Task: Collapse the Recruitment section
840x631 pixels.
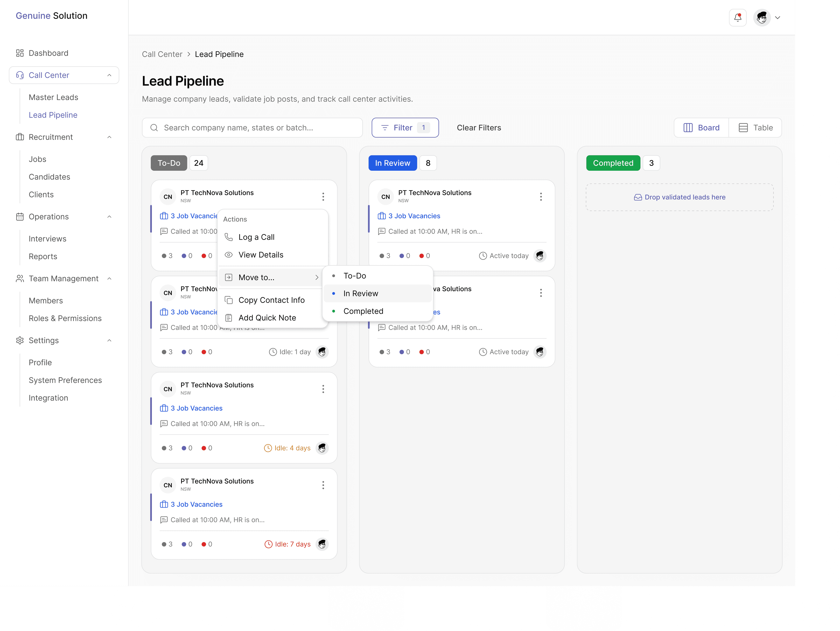Action: (109, 137)
